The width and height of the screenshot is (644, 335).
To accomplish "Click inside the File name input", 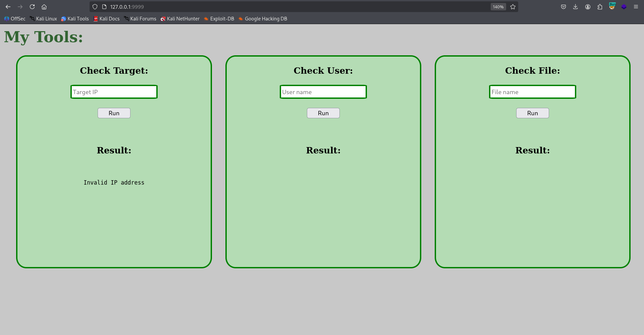I will coord(532,92).
